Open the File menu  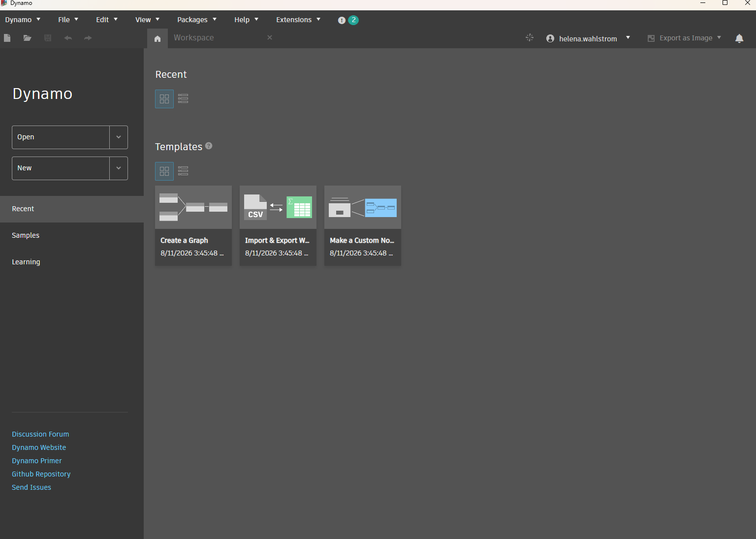68,20
